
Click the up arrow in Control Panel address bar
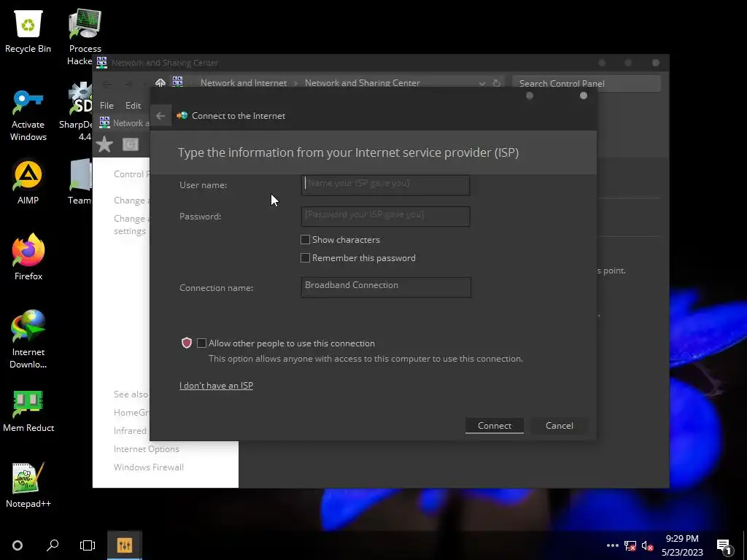(x=160, y=83)
